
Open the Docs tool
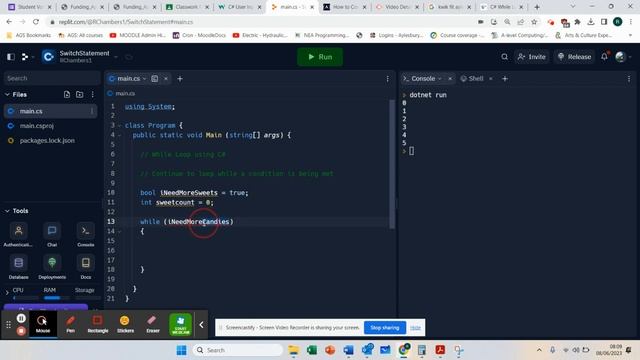click(x=86, y=267)
